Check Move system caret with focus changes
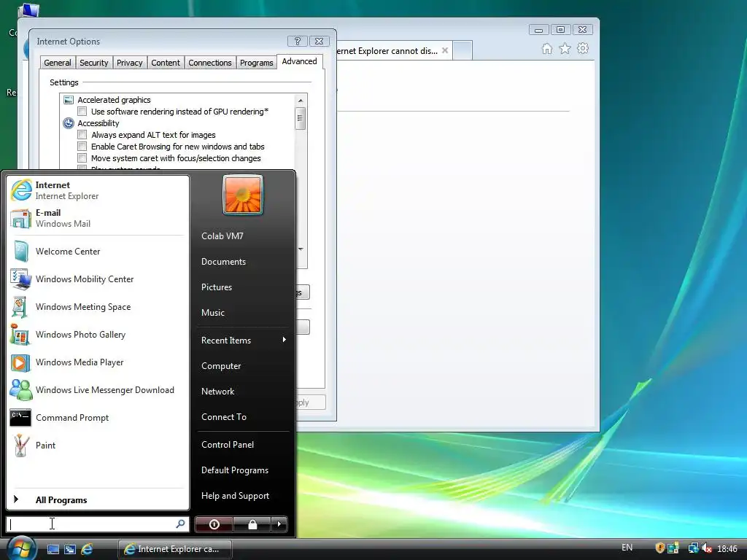The width and height of the screenshot is (747, 560). click(x=82, y=158)
